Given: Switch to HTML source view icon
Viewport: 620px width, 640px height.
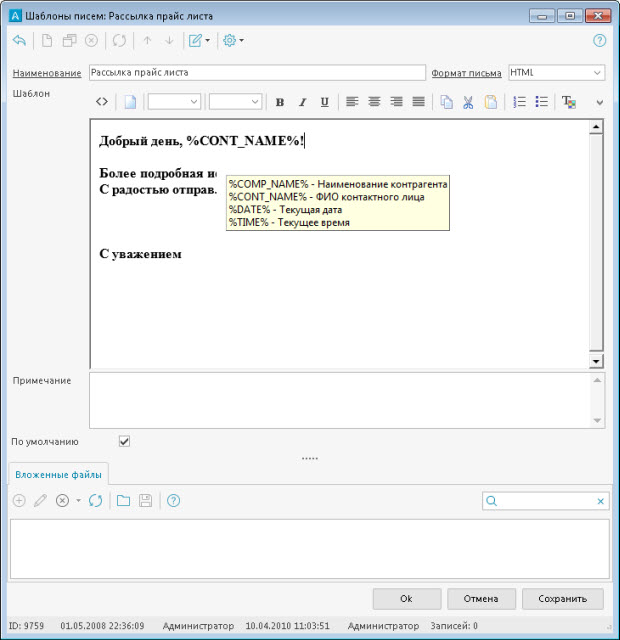Looking at the screenshot, I should [x=101, y=102].
